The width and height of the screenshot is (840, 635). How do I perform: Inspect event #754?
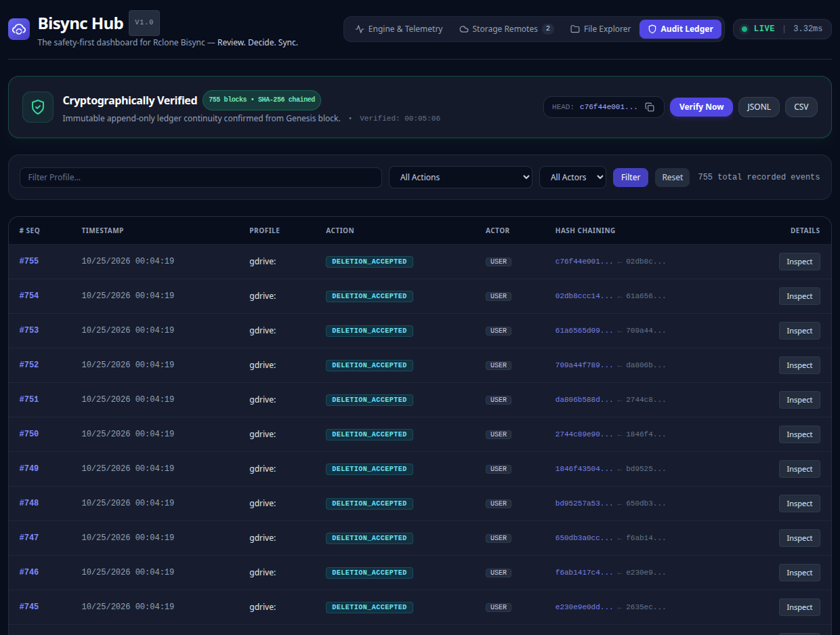[799, 296]
